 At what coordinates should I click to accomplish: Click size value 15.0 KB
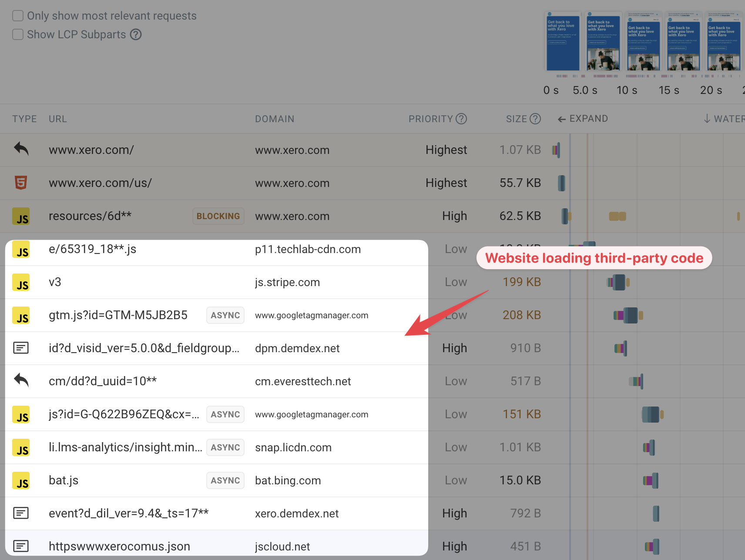click(520, 480)
